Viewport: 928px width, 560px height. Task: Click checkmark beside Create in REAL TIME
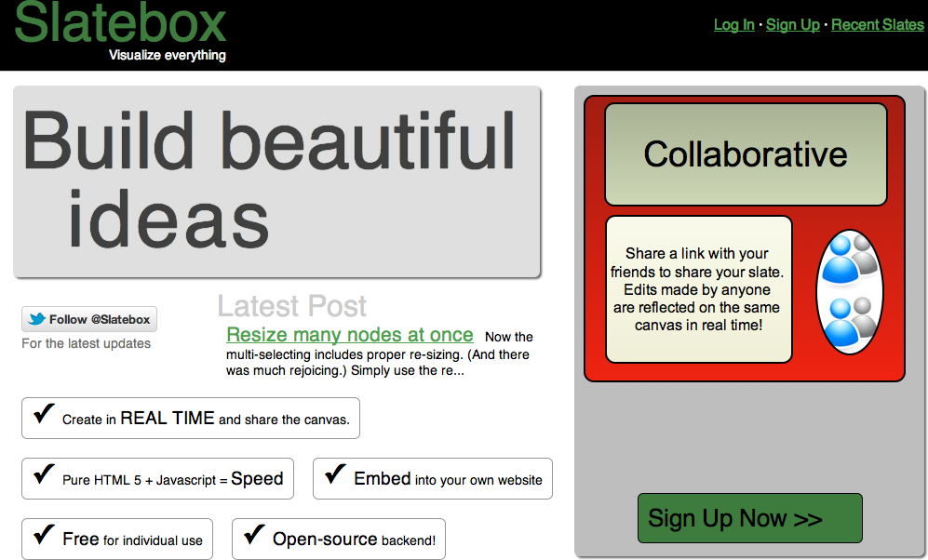coord(43,415)
